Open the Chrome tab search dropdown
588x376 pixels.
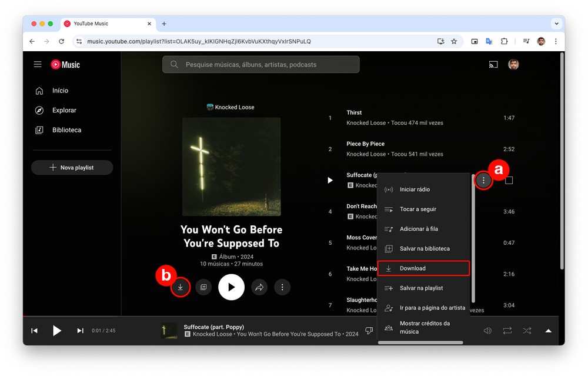click(556, 24)
